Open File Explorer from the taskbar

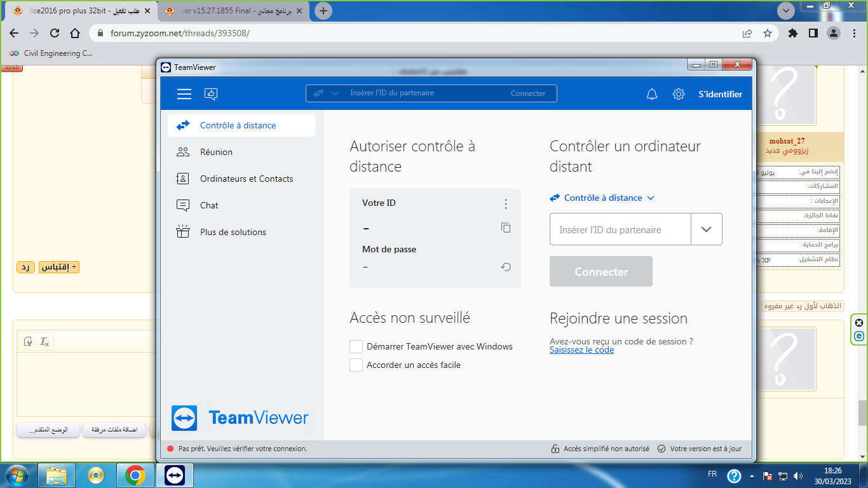[x=57, y=475]
